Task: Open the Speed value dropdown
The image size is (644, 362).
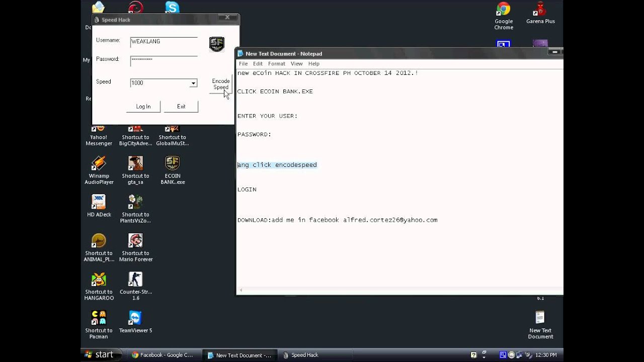Action: [x=193, y=83]
